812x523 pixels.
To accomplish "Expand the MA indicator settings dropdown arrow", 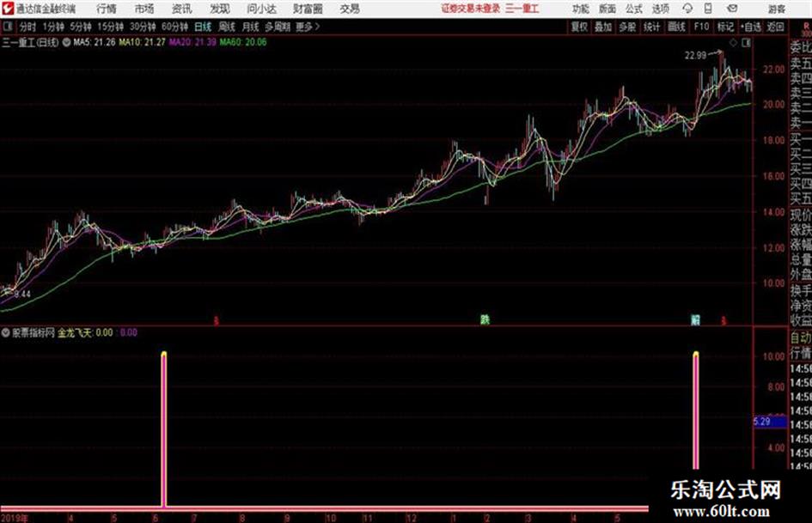I will pyautogui.click(x=66, y=42).
